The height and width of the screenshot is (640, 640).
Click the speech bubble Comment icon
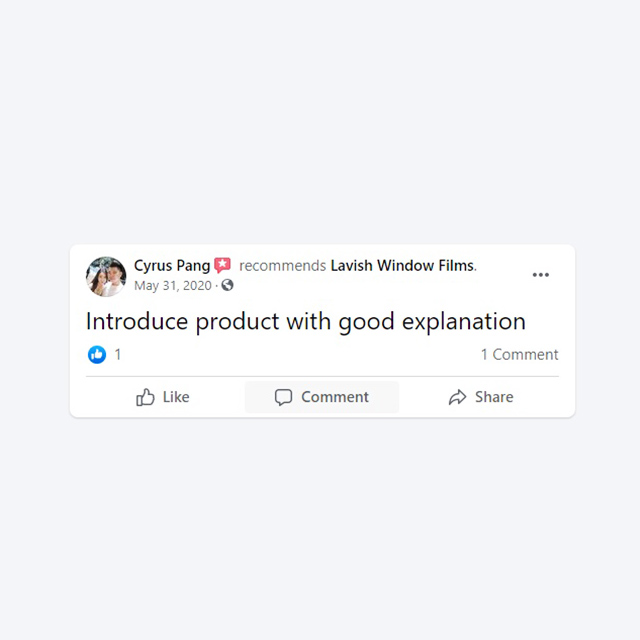click(283, 397)
